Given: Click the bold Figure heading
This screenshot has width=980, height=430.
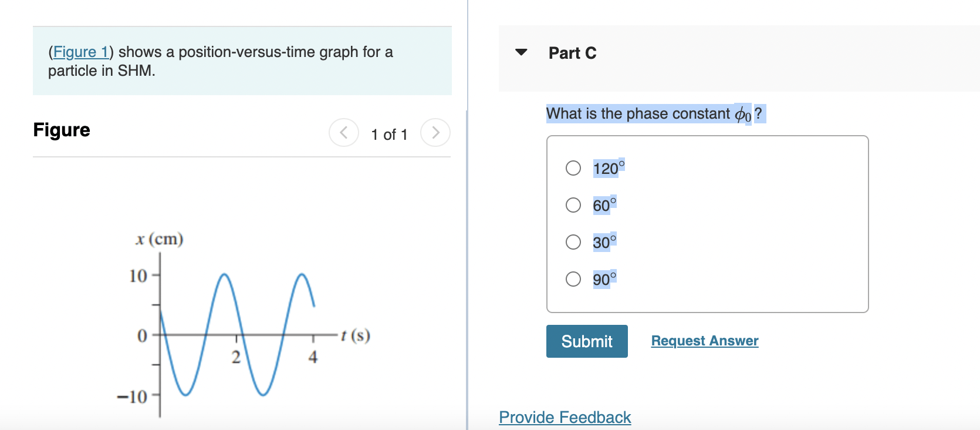Looking at the screenshot, I should click(x=62, y=130).
